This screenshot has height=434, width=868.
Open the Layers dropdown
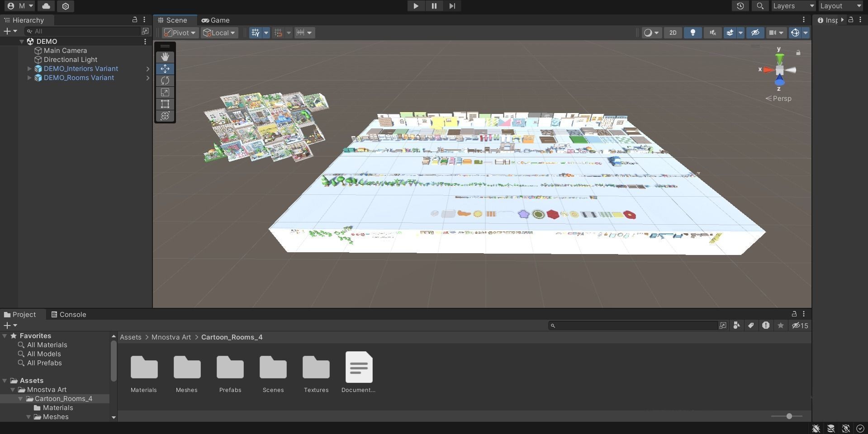click(793, 6)
